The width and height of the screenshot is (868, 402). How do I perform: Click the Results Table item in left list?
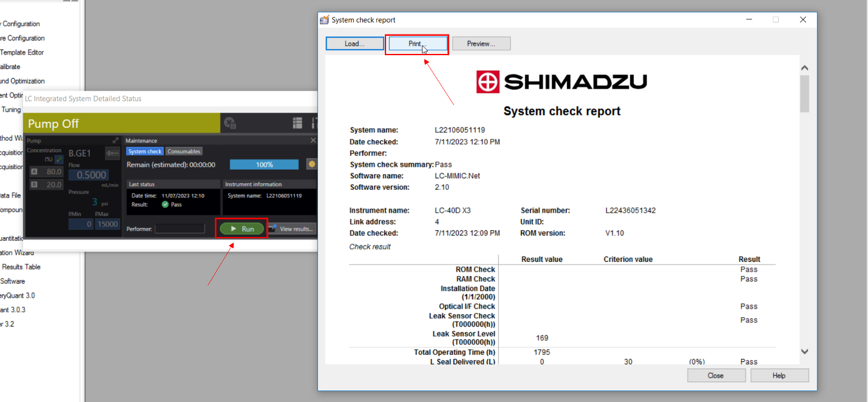pyautogui.click(x=21, y=267)
